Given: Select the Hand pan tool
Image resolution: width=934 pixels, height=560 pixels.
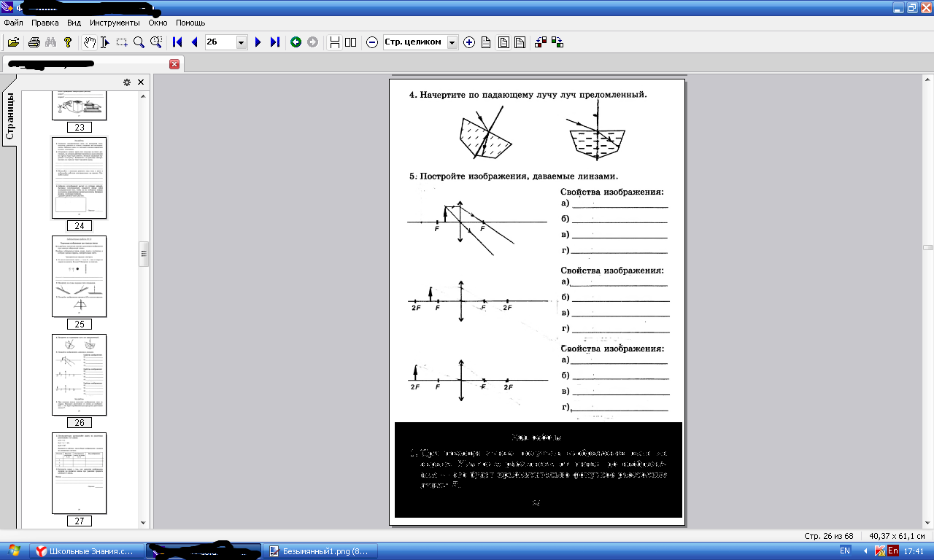Looking at the screenshot, I should (x=89, y=42).
